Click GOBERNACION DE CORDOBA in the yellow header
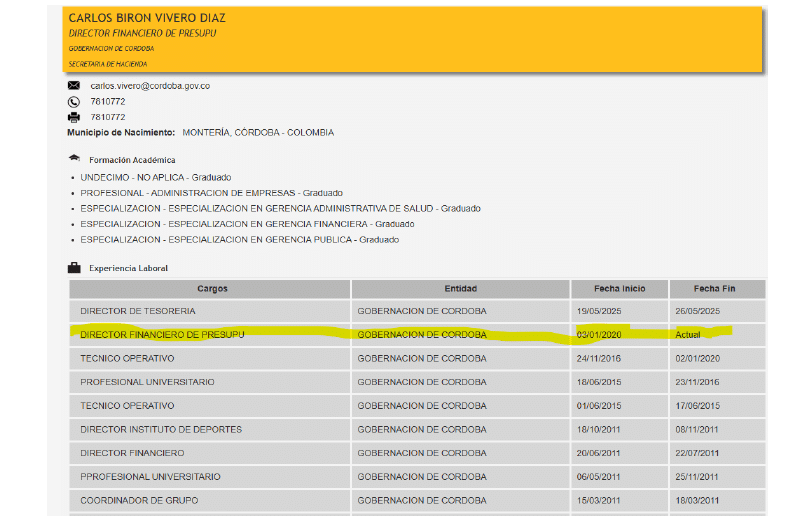The height and width of the screenshot is (522, 787). coord(111,49)
